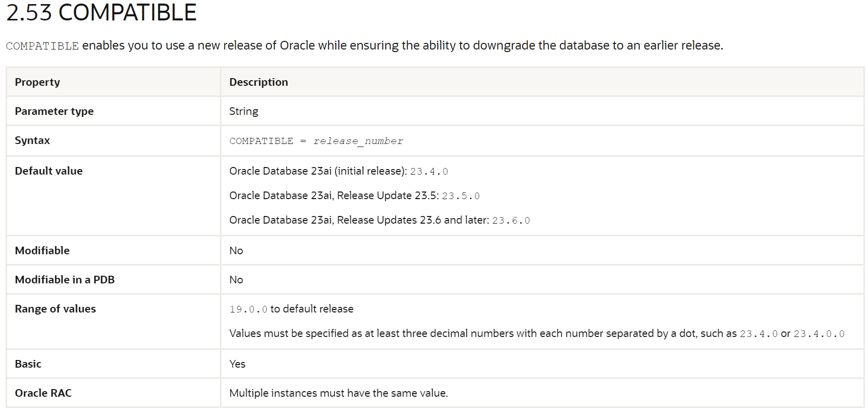Click the "2.53 COMPATIBLE" page heading
Screen dimensions: 868x409
coord(101,12)
